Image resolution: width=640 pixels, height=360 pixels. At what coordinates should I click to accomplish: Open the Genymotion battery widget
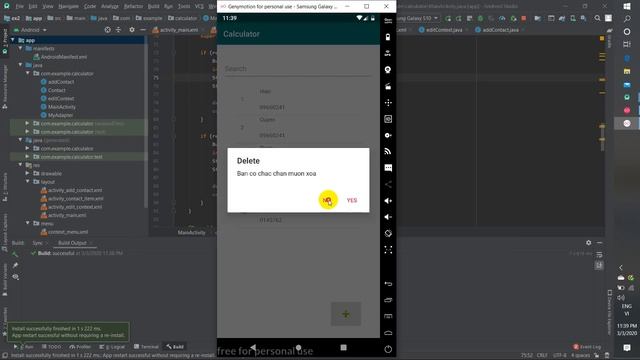(388, 37)
